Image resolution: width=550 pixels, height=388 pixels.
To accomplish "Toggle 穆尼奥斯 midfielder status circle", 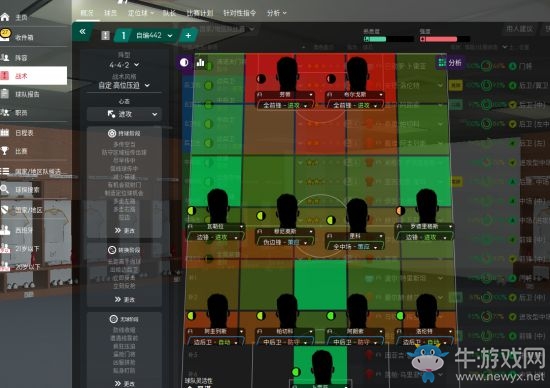I will (261, 216).
